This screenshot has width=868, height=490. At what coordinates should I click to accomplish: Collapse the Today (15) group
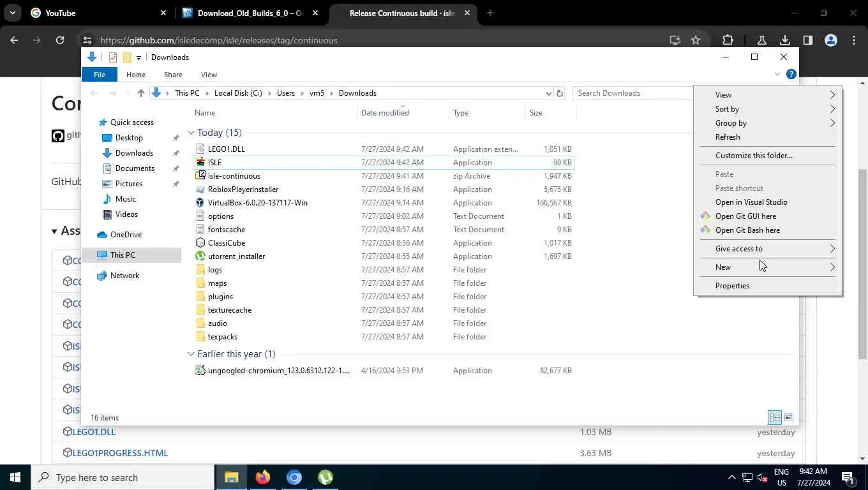click(191, 133)
